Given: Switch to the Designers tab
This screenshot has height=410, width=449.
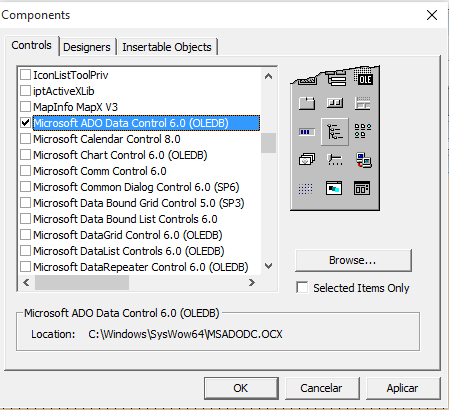Looking at the screenshot, I should tap(87, 47).
